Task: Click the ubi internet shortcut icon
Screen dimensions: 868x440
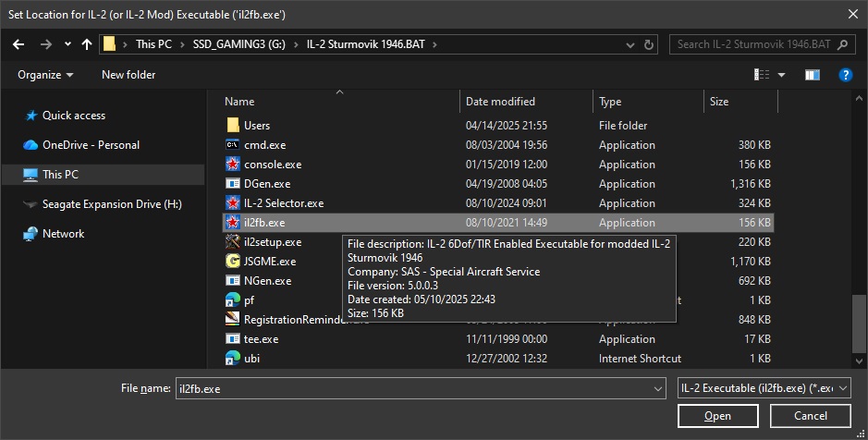Action: [233, 358]
